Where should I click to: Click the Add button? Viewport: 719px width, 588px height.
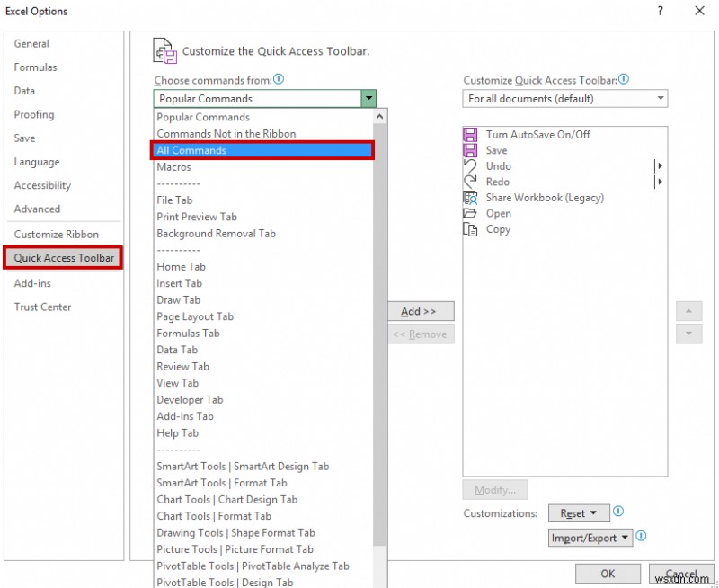click(x=422, y=311)
